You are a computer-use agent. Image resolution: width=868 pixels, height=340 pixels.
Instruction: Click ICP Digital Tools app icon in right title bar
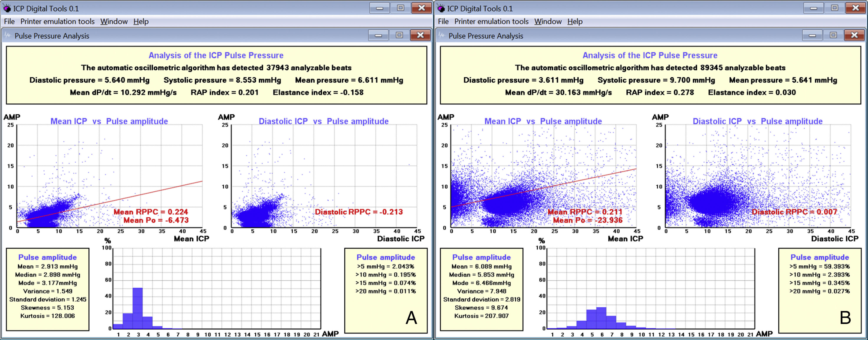pos(441,8)
